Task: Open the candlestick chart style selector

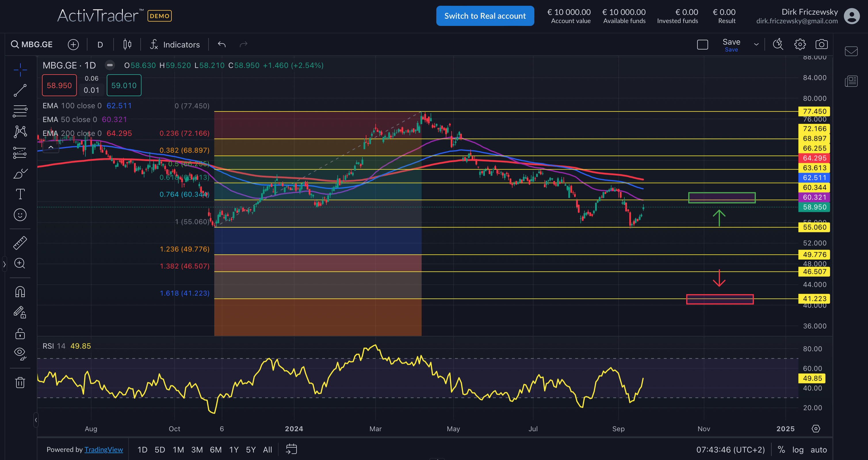Action: pyautogui.click(x=127, y=45)
